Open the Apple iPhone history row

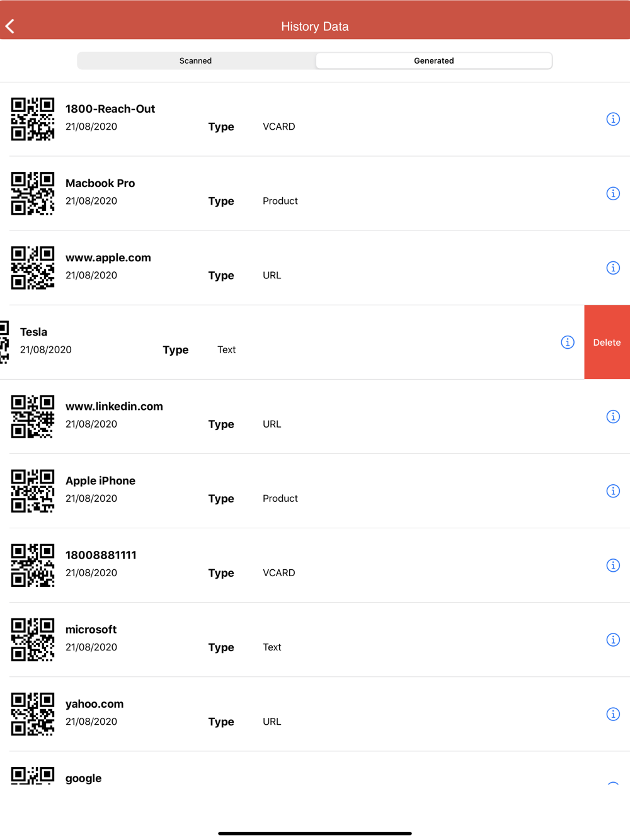click(315, 491)
